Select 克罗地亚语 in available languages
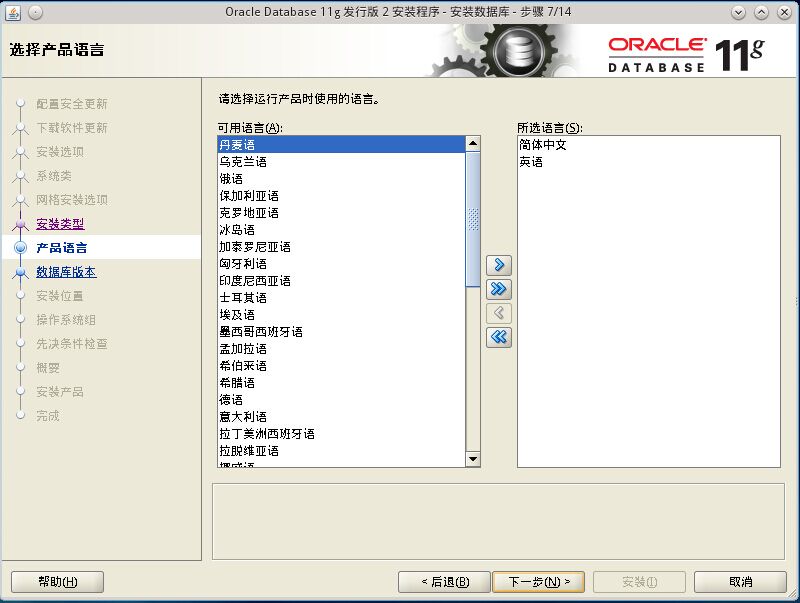Screen dimensions: 800x603 (x=341, y=213)
